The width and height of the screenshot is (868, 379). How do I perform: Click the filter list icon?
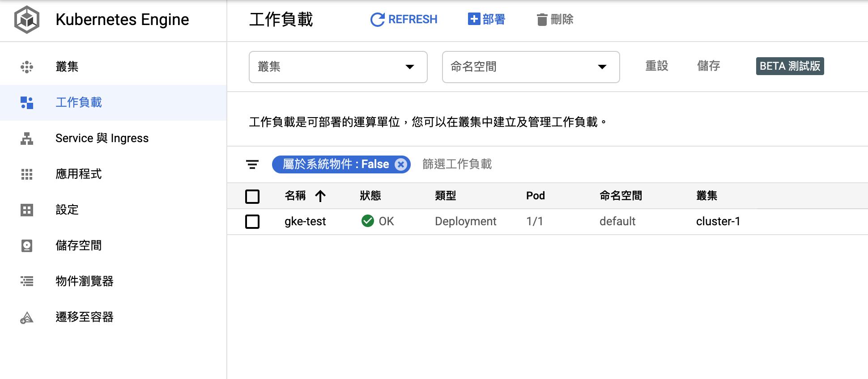coord(252,164)
